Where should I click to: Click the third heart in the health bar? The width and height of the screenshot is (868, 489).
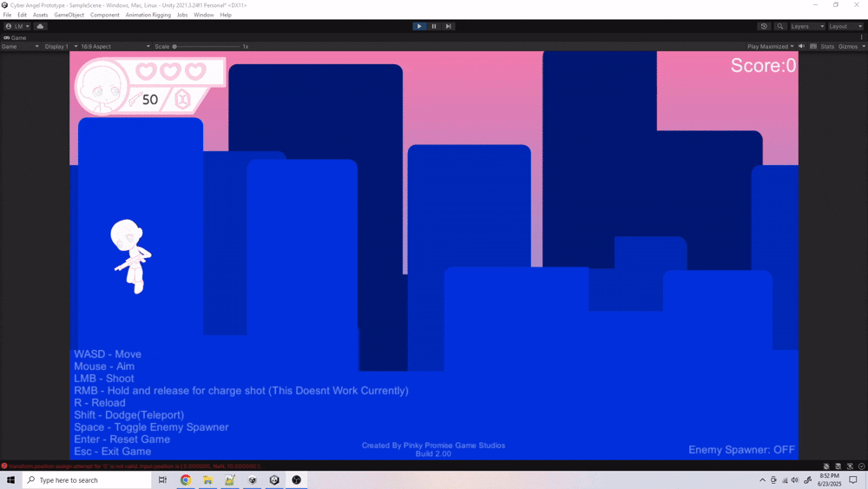coord(194,71)
